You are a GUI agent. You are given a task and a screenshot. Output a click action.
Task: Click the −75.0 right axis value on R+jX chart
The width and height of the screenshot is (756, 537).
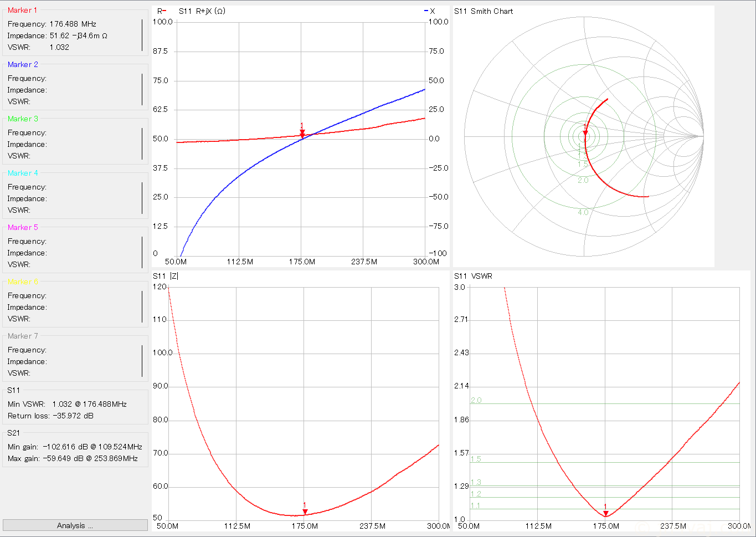439,226
